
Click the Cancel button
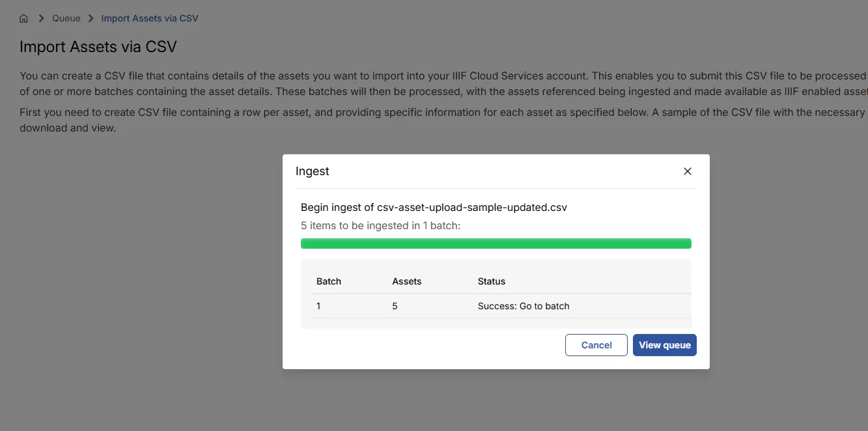coord(596,345)
